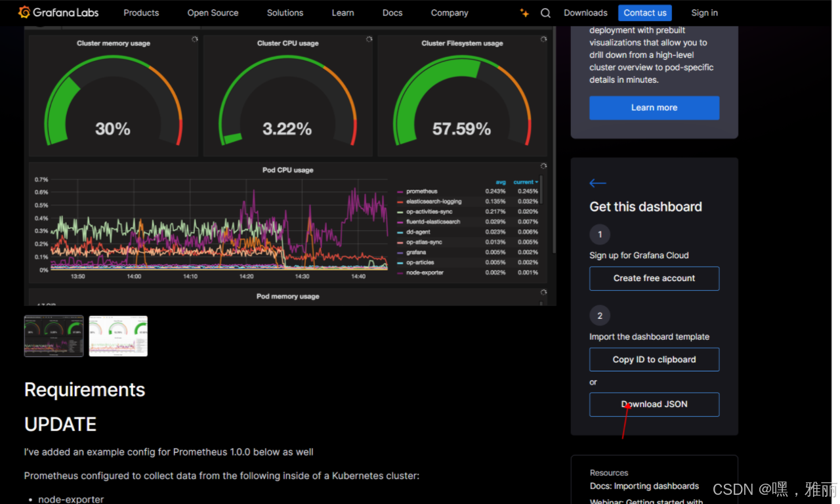The width and height of the screenshot is (840, 504).
Task: Click the UPDATE heading
Action: pos(60,425)
